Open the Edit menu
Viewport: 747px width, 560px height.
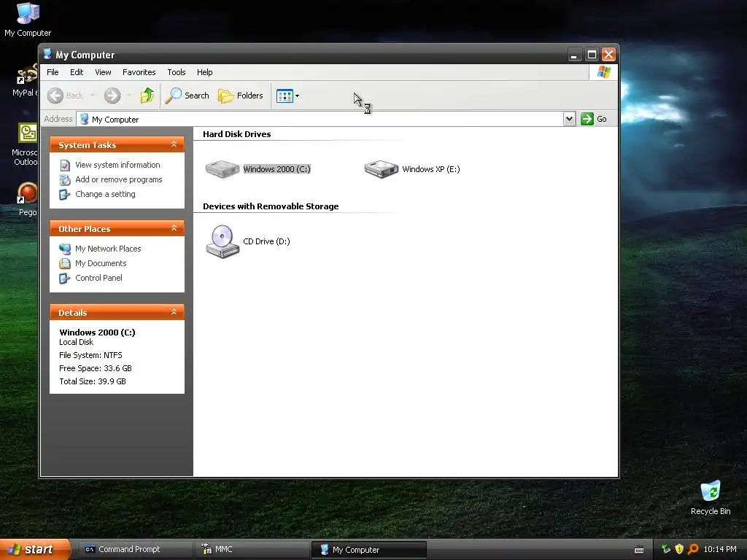click(x=77, y=72)
